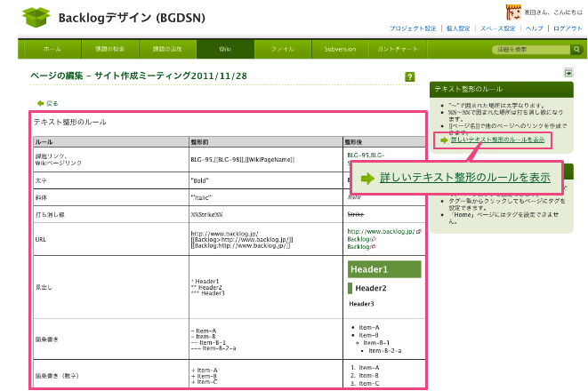588x391 pixels.
Task: Select the 整形前 column header
Action: pyautogui.click(x=266, y=142)
